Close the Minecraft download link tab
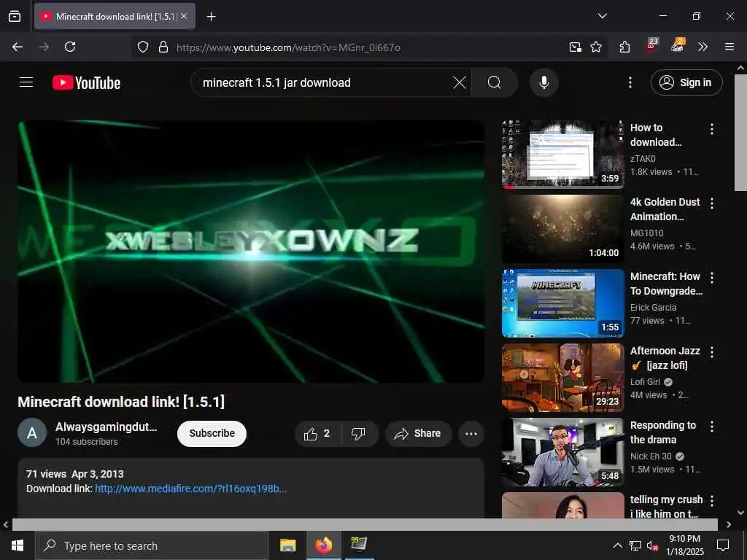This screenshot has height=560, width=747. [x=184, y=16]
